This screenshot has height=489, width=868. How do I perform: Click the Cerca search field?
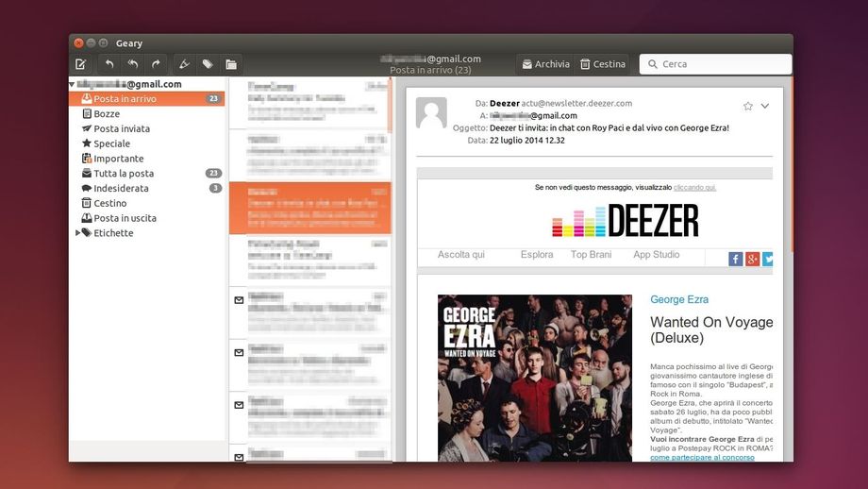click(x=716, y=64)
